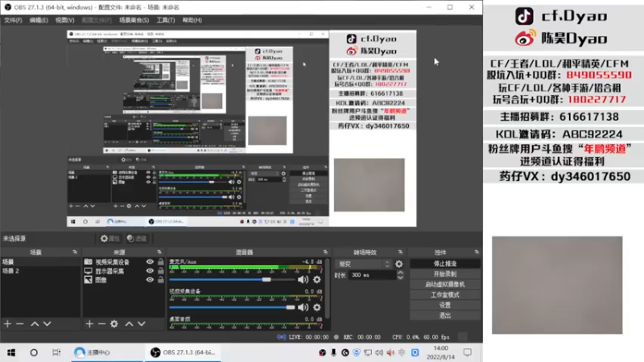Open 帮助(H) menu
This screenshot has width=644, height=362.
[192, 20]
